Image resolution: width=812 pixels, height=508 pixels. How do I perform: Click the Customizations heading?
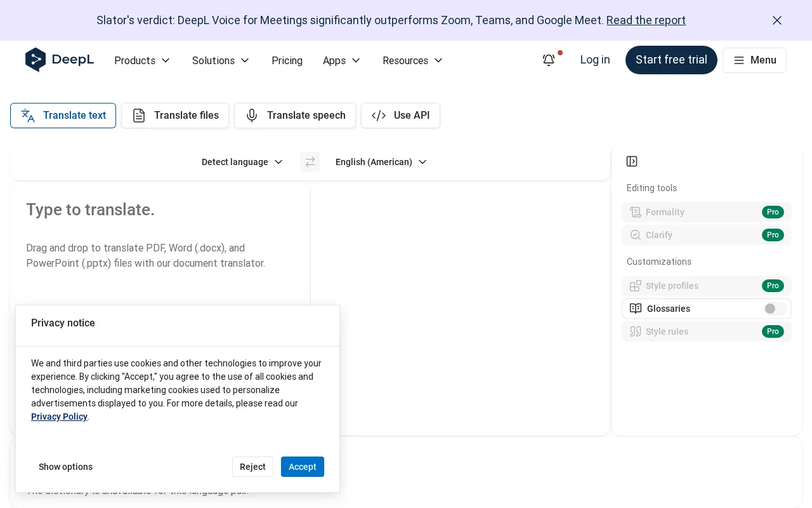[659, 262]
